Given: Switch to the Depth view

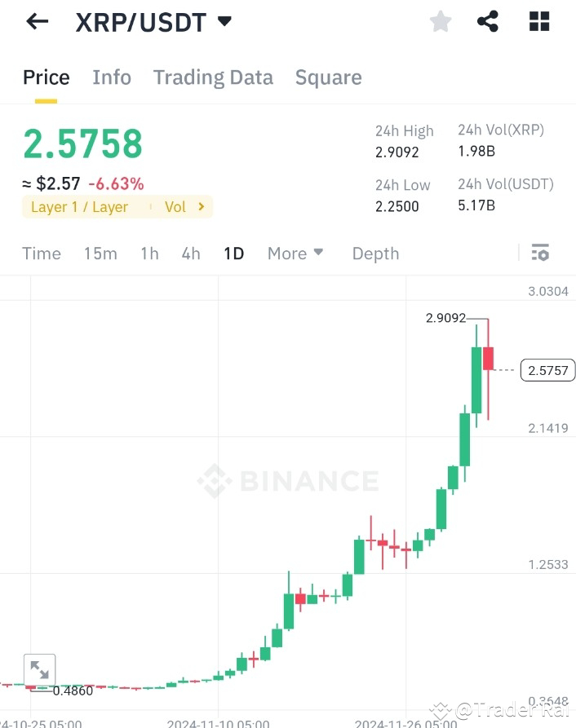Looking at the screenshot, I should [374, 253].
